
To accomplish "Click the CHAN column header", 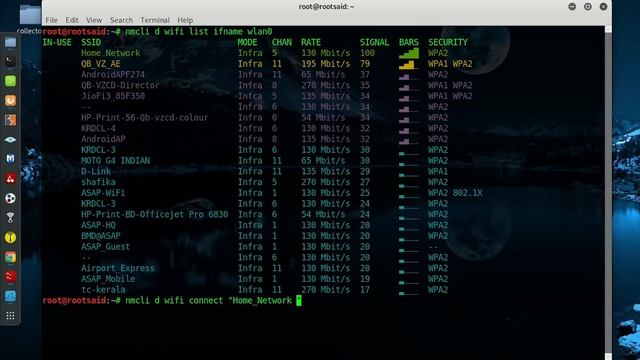I will point(282,42).
